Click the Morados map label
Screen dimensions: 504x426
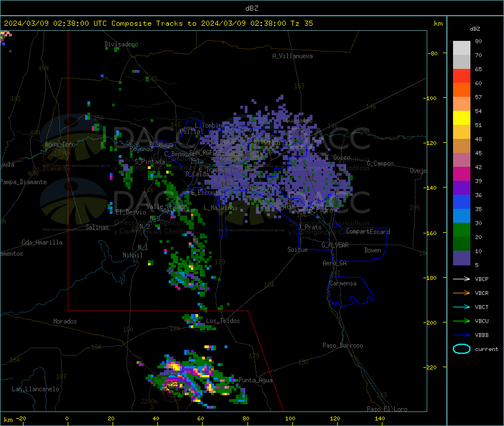65,321
